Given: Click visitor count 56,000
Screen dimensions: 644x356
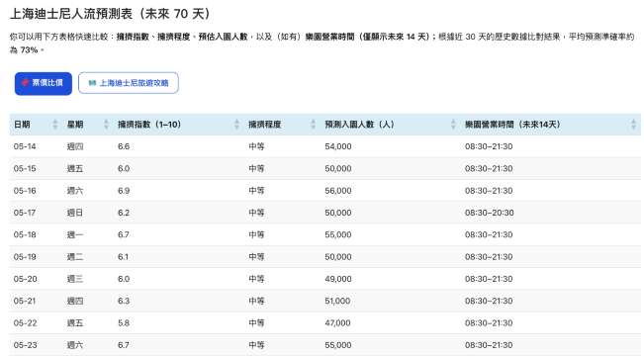Looking at the screenshot, I should (338, 191).
